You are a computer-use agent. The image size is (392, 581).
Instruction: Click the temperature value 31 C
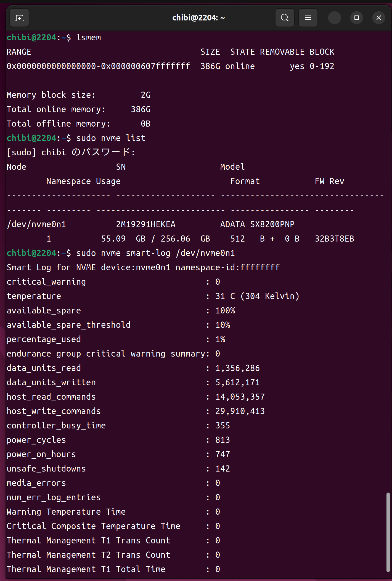tap(225, 296)
